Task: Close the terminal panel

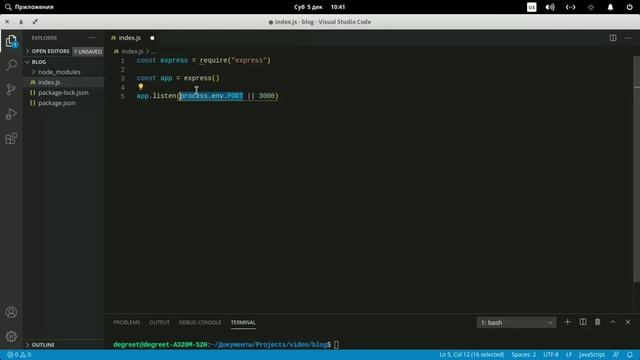Action: coord(628,322)
